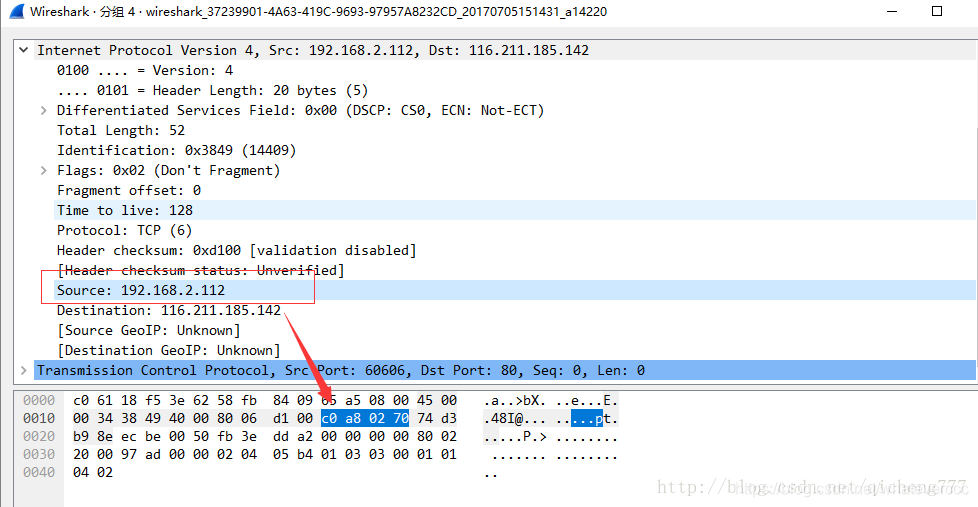Click hex bytes '04 02' in row 0040
978x507 pixels.
pos(92,473)
